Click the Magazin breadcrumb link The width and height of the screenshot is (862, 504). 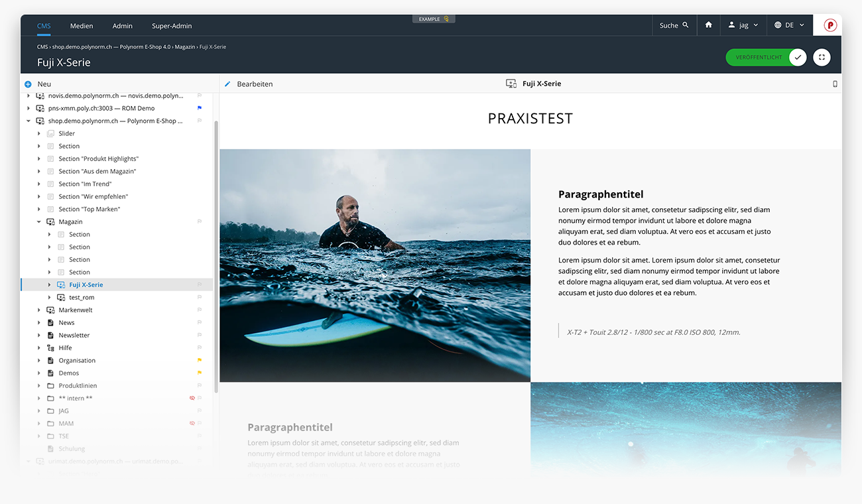[185, 47]
